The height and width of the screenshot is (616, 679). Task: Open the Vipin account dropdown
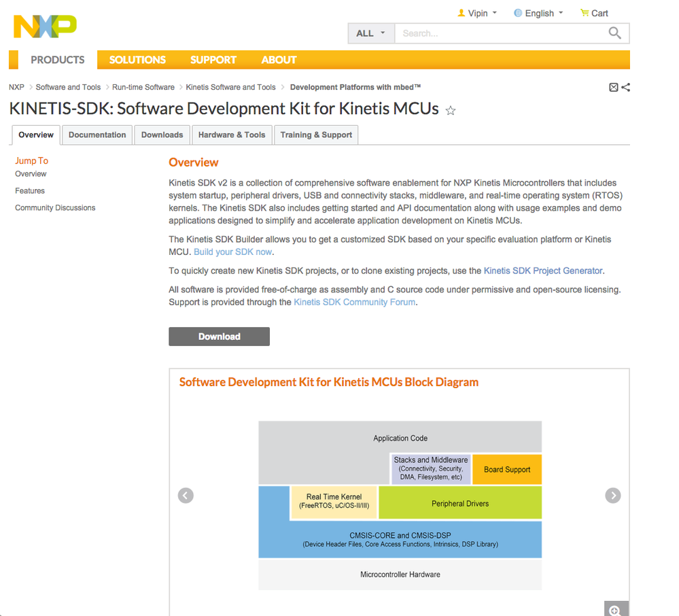click(477, 14)
